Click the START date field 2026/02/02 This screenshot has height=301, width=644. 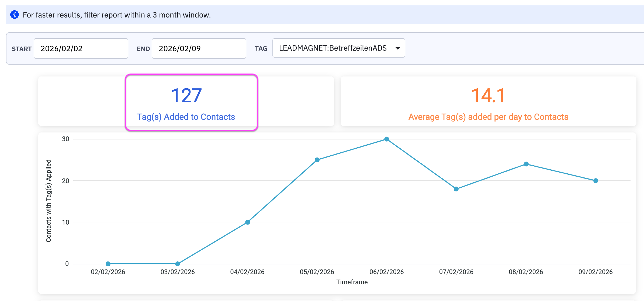click(x=81, y=48)
